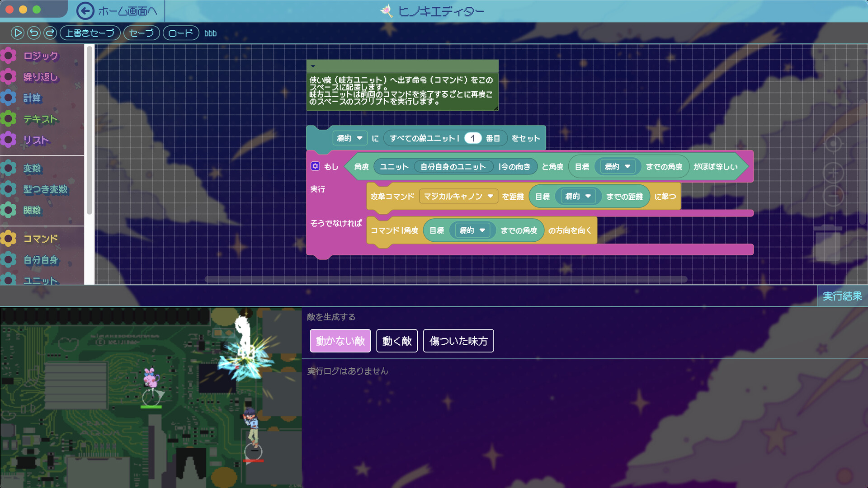Undo the last change
Viewport: 868px width, 488px height.
point(33,33)
